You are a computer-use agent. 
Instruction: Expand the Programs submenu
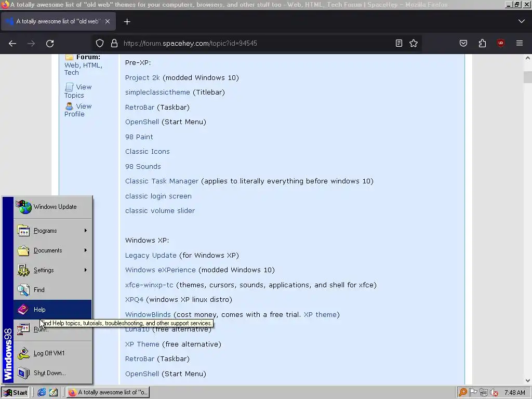pos(52,231)
